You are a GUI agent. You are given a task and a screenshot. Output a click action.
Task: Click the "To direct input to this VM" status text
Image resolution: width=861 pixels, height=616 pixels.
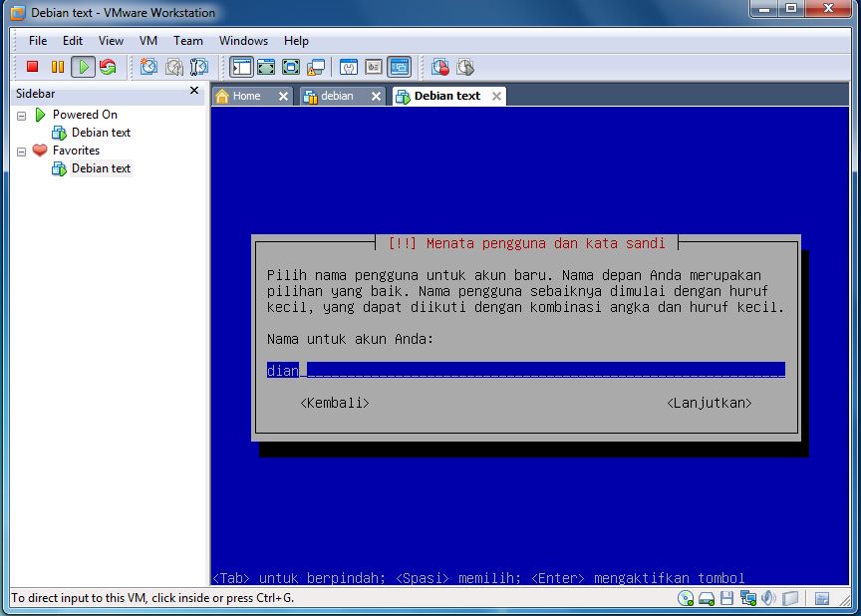152,598
